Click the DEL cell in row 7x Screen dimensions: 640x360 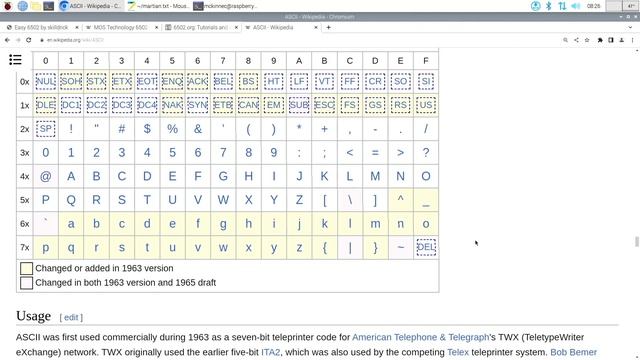pos(426,247)
